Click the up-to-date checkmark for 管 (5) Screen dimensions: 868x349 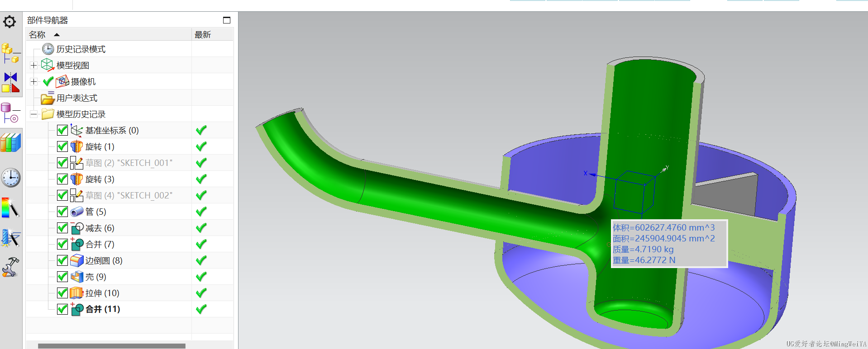click(x=201, y=212)
